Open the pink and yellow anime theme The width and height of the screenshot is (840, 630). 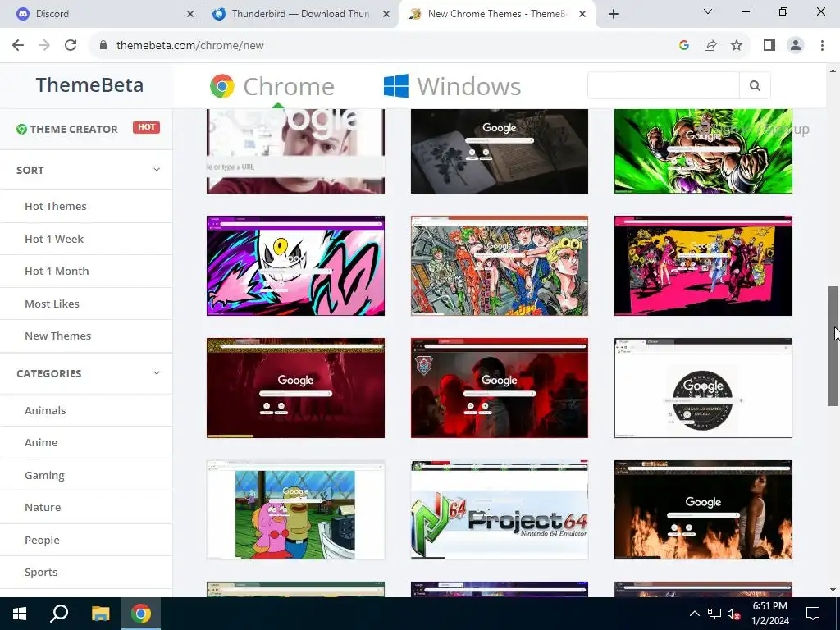(703, 266)
